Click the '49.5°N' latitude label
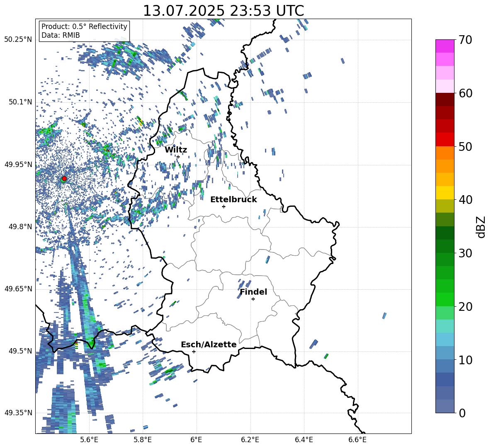Viewport: 491px width, 448px height. pos(20,351)
